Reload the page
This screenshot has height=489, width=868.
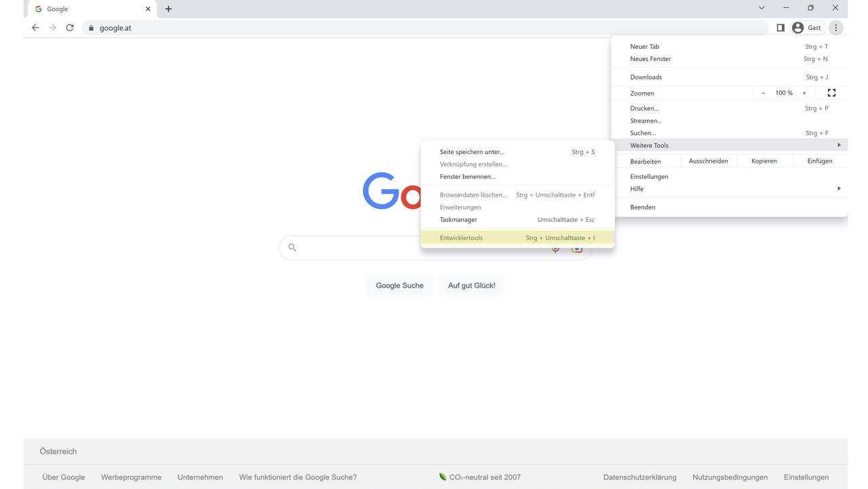tap(70, 28)
